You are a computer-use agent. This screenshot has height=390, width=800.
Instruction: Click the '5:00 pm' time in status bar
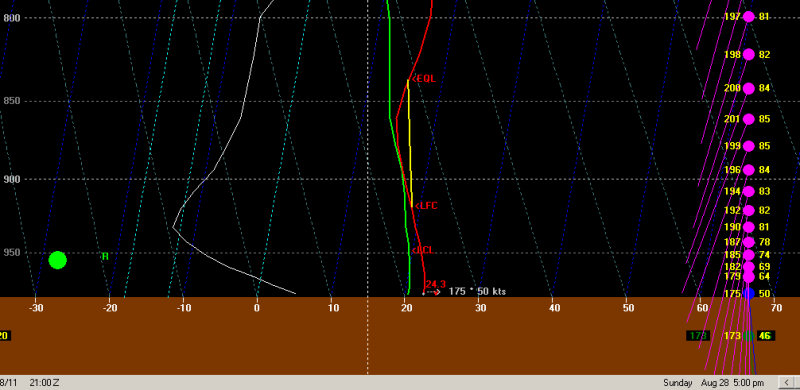click(x=747, y=383)
